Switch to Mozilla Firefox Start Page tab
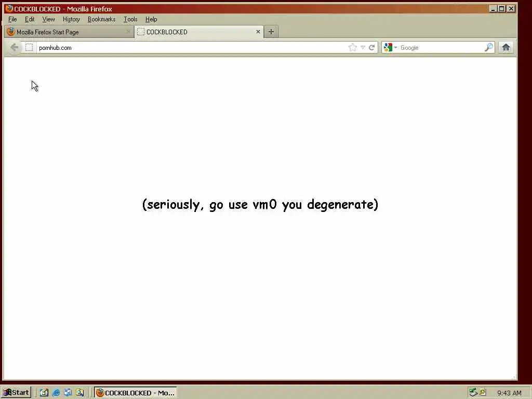The width and height of the screenshot is (532, 399). (x=69, y=32)
